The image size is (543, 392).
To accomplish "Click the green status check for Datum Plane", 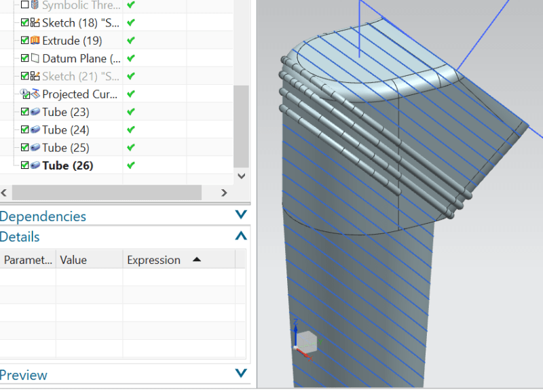I will (130, 58).
